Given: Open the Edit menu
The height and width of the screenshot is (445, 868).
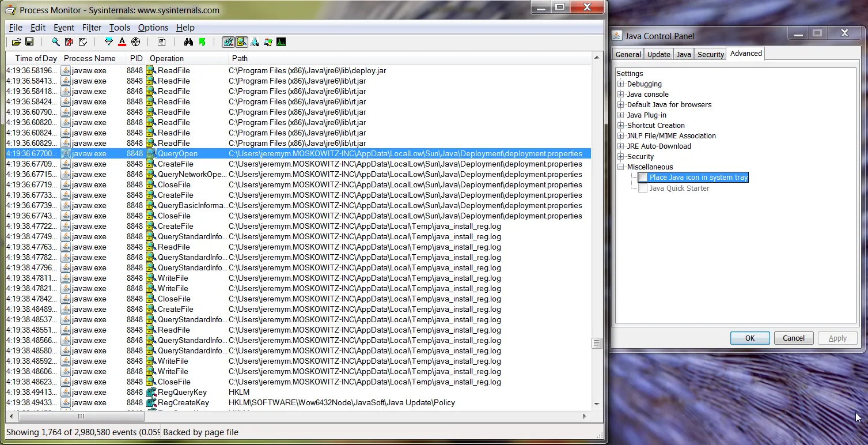Looking at the screenshot, I should (x=38, y=28).
